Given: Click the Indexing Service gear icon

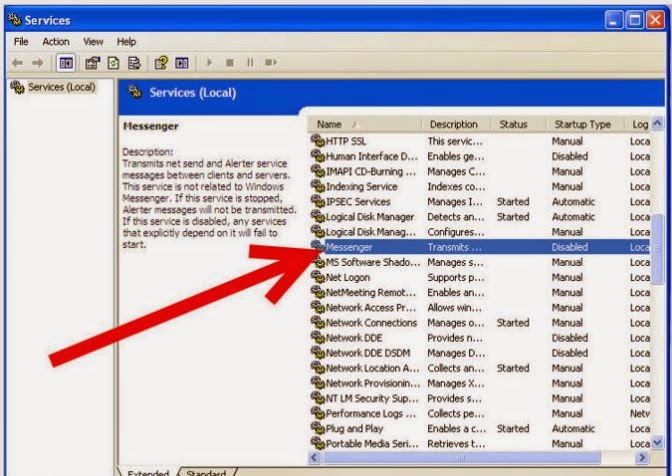Looking at the screenshot, I should tap(318, 186).
